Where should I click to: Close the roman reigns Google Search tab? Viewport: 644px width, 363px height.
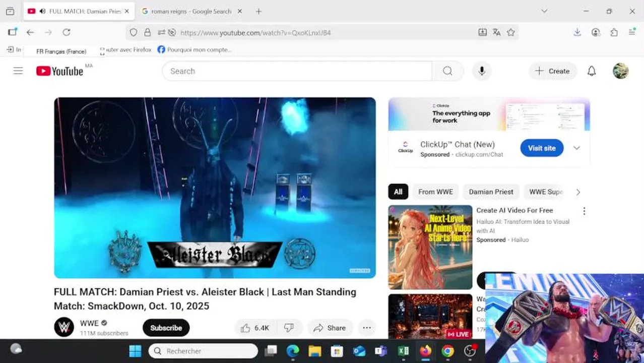(240, 11)
